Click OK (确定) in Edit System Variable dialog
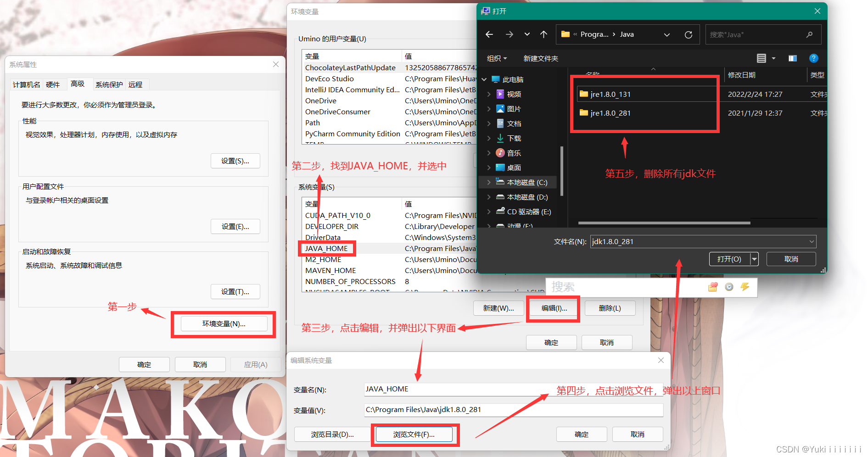The width and height of the screenshot is (868, 457). tap(582, 434)
